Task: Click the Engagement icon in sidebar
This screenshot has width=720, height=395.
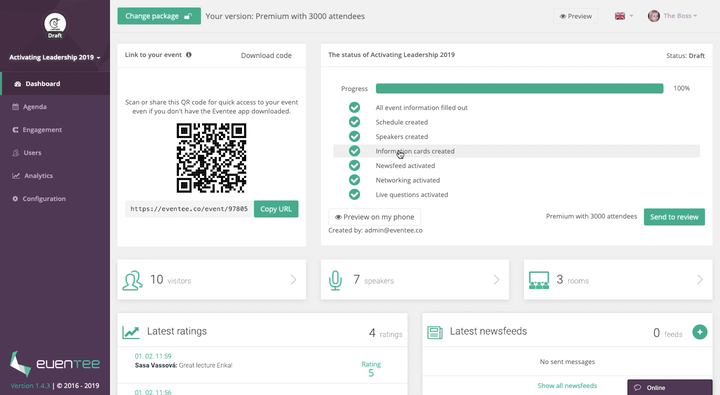Action: [x=15, y=130]
